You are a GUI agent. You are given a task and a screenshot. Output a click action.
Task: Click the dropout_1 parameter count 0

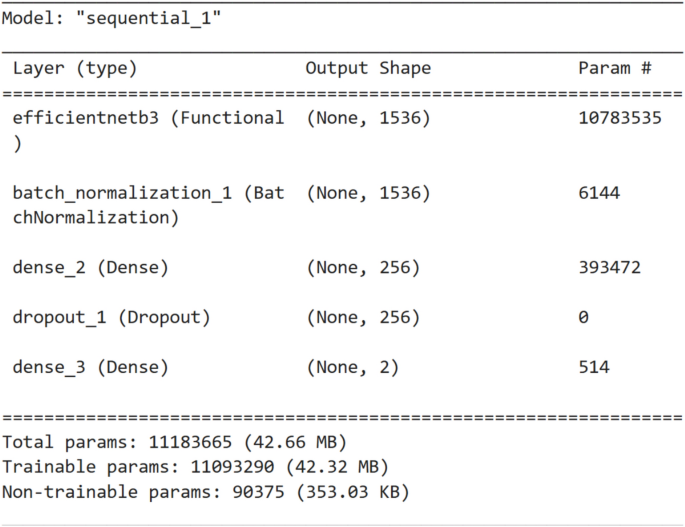coord(583,318)
